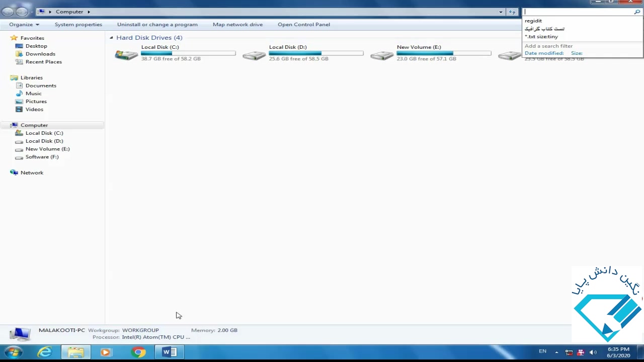644x362 pixels.
Task: Click the 'Memory: 2.00 GB' entry
Action: [x=214, y=330]
